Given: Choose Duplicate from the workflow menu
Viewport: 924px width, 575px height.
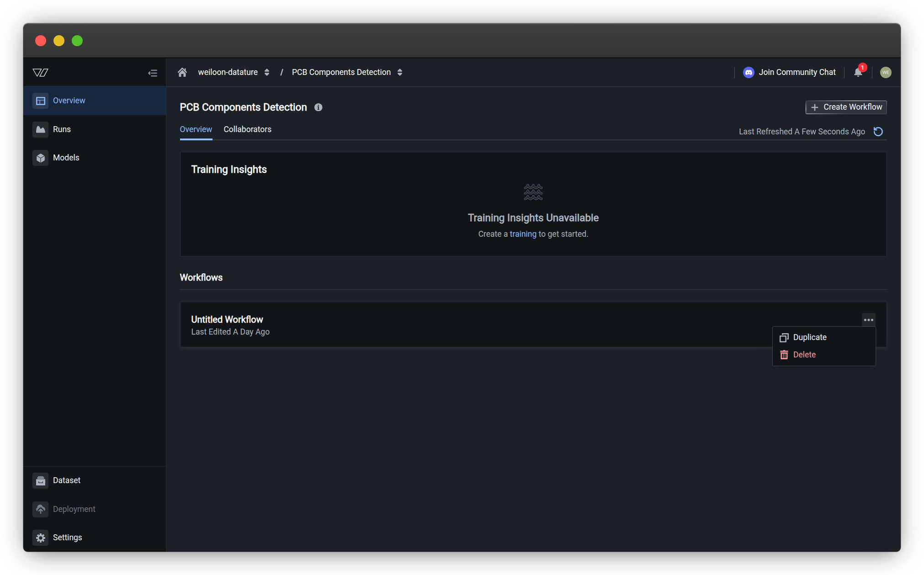Looking at the screenshot, I should [x=809, y=337].
